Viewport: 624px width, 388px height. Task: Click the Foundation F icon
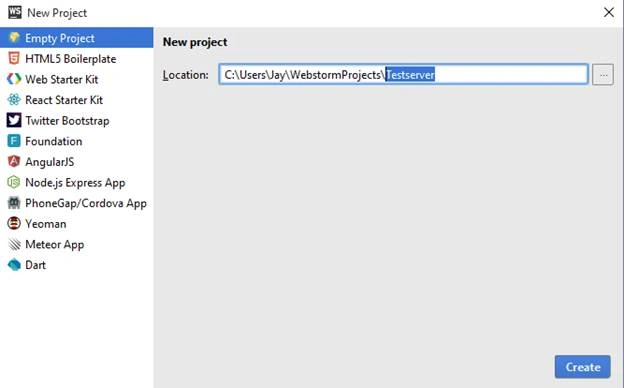coord(14,141)
